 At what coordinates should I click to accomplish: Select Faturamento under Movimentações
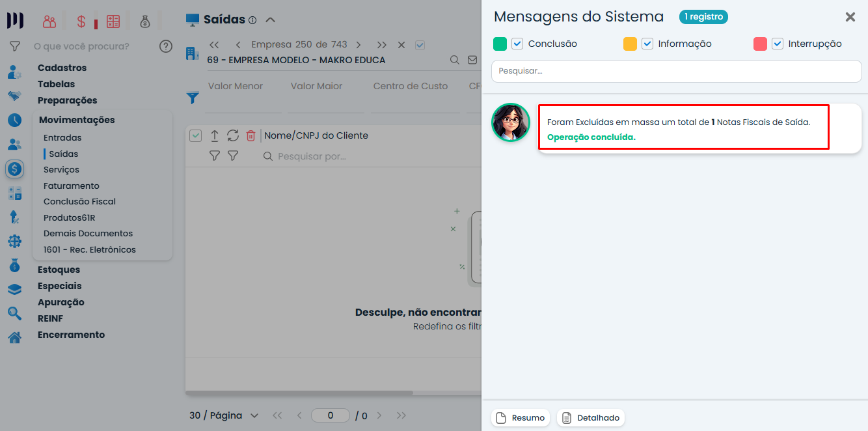(72, 186)
